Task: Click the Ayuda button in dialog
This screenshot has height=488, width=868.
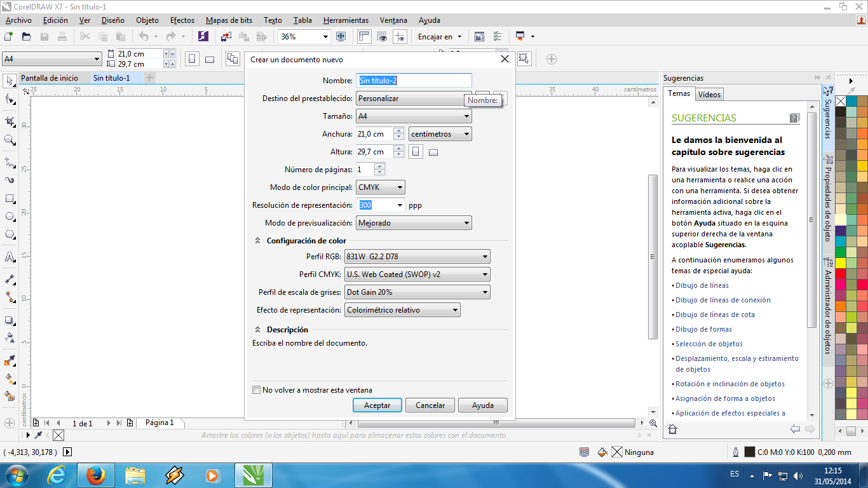Action: click(483, 405)
